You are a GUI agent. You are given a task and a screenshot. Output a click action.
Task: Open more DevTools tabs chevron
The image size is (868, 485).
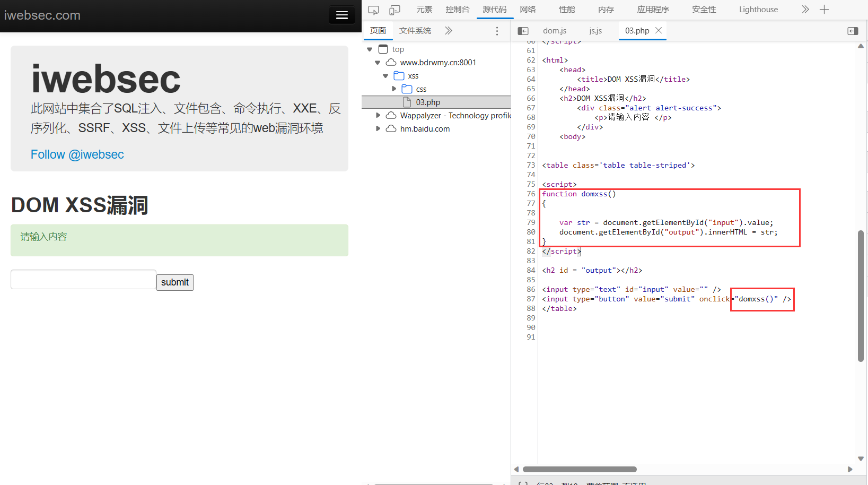pyautogui.click(x=805, y=10)
